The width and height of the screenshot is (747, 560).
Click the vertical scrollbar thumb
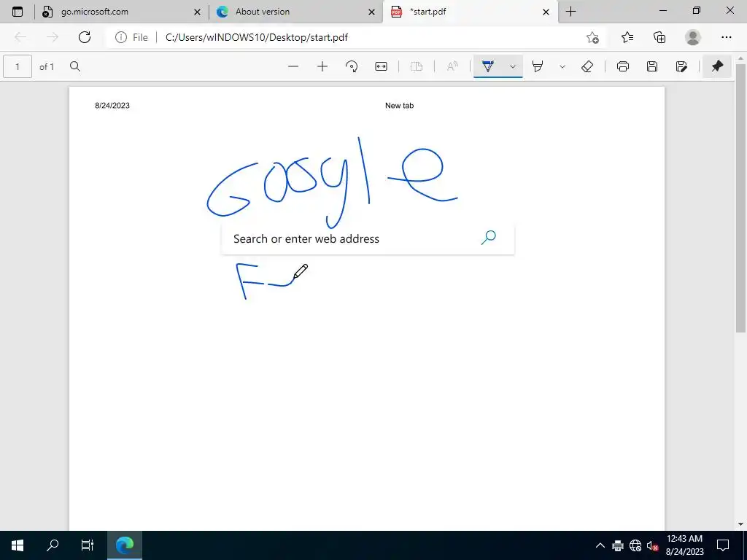pyautogui.click(x=740, y=197)
